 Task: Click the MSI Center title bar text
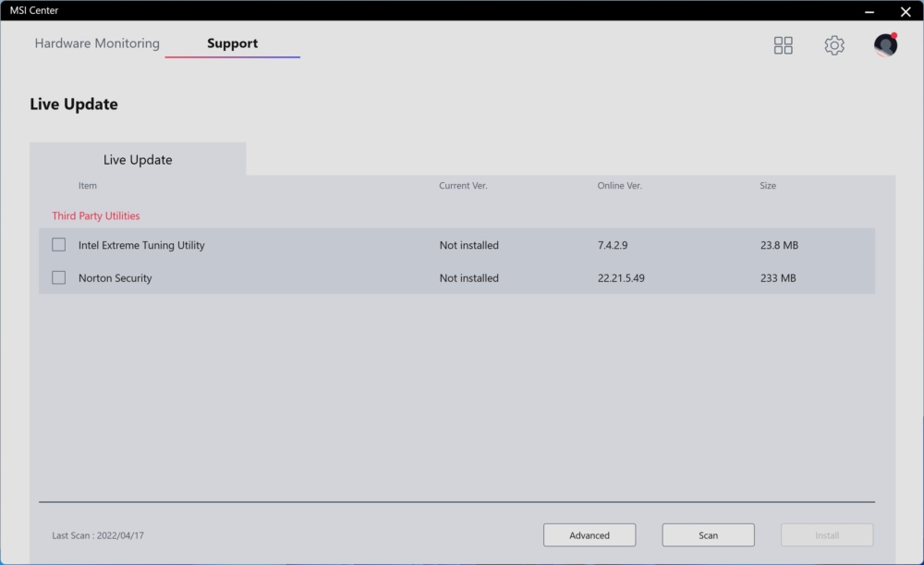tap(34, 10)
